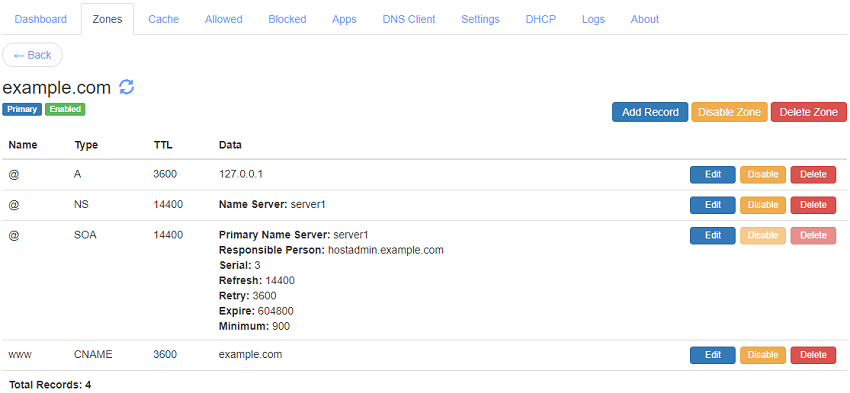The image size is (850, 393).
Task: Click the Name Server: server1 text
Action: click(x=272, y=205)
